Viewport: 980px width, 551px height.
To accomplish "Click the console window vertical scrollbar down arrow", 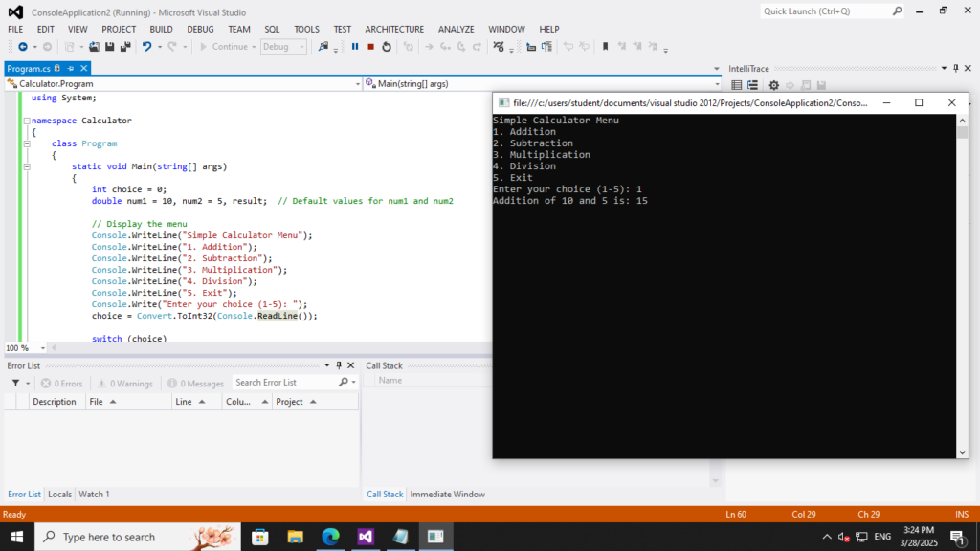I will 963,452.
